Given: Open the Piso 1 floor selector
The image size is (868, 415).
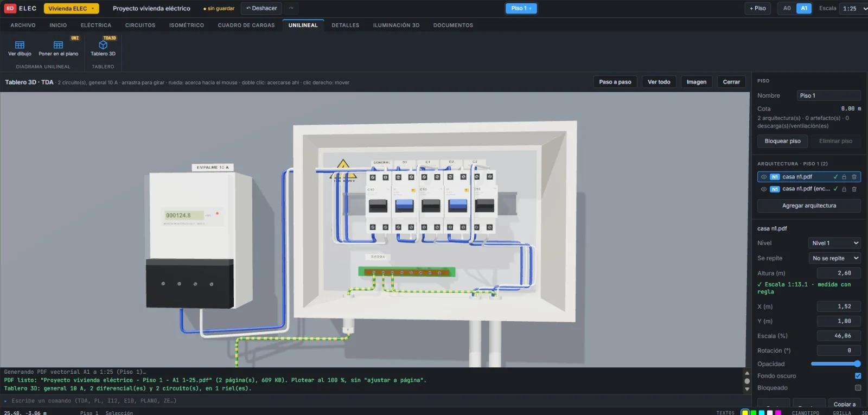Looking at the screenshot, I should coord(521,8).
